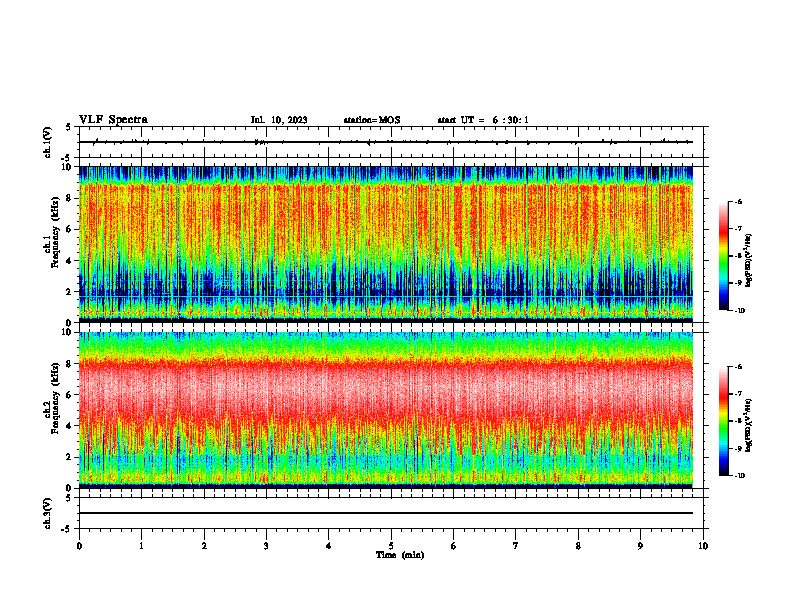The height and width of the screenshot is (612, 792).
Task: Click the ch.1 voltage waveform trace
Action: pyautogui.click(x=385, y=142)
